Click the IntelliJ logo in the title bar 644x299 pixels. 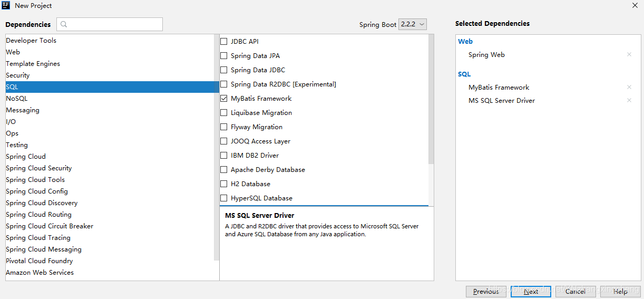click(x=6, y=5)
